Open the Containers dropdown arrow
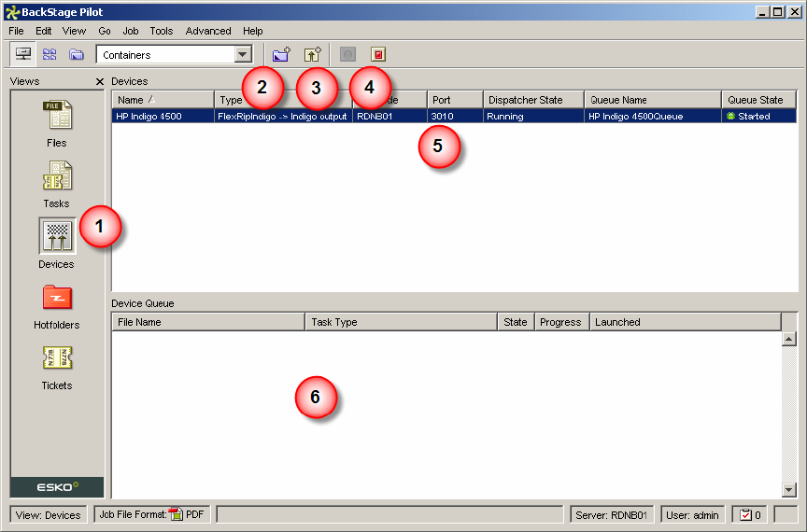Image resolution: width=807 pixels, height=532 pixels. (x=243, y=54)
